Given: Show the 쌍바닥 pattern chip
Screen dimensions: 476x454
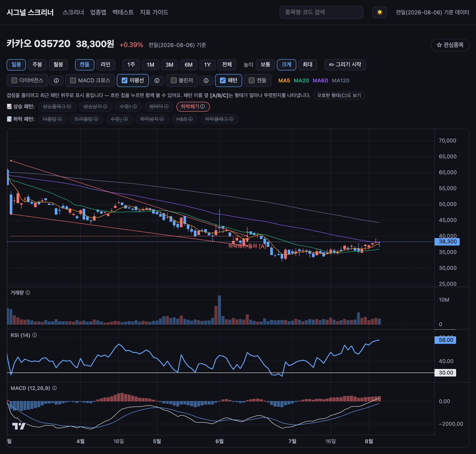Looking at the screenshot, I should click(x=159, y=106).
